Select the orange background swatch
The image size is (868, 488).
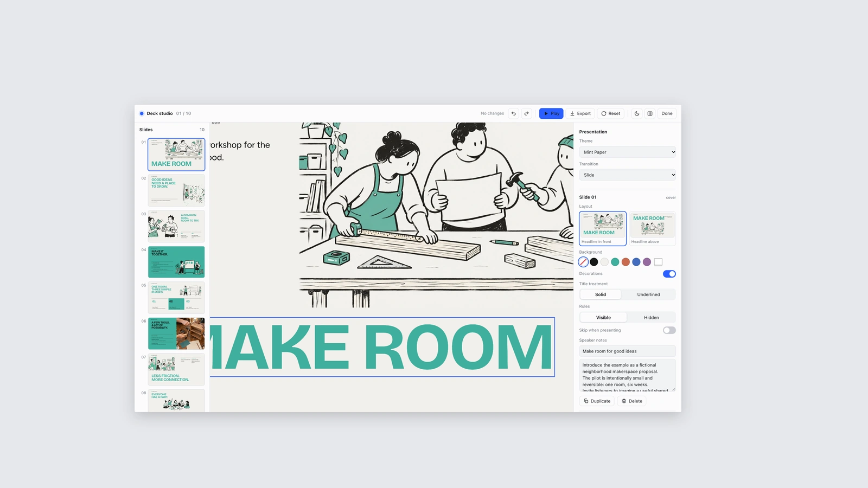[626, 262]
